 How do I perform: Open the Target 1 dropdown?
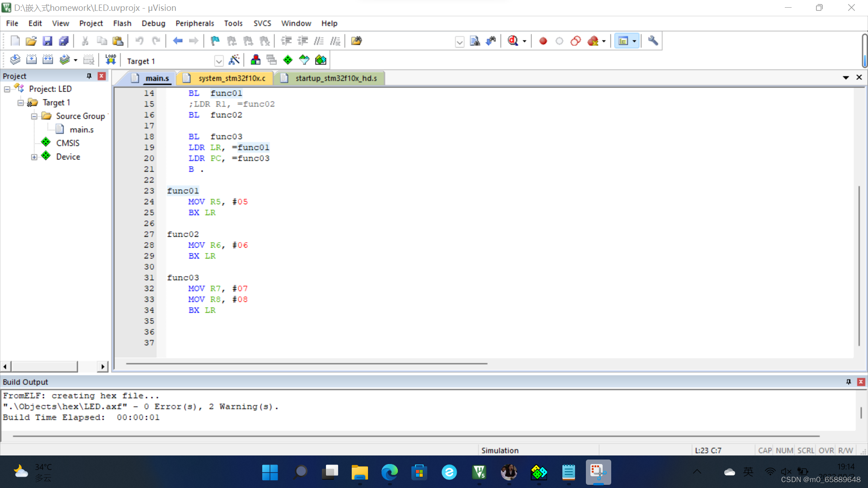[219, 61]
